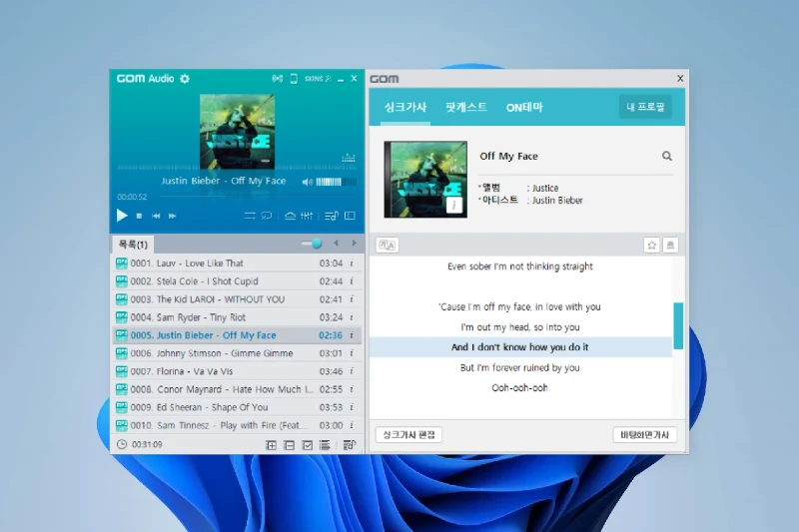Click MP3 file icon of Lauv track
The height and width of the screenshot is (532, 799).
point(121,264)
